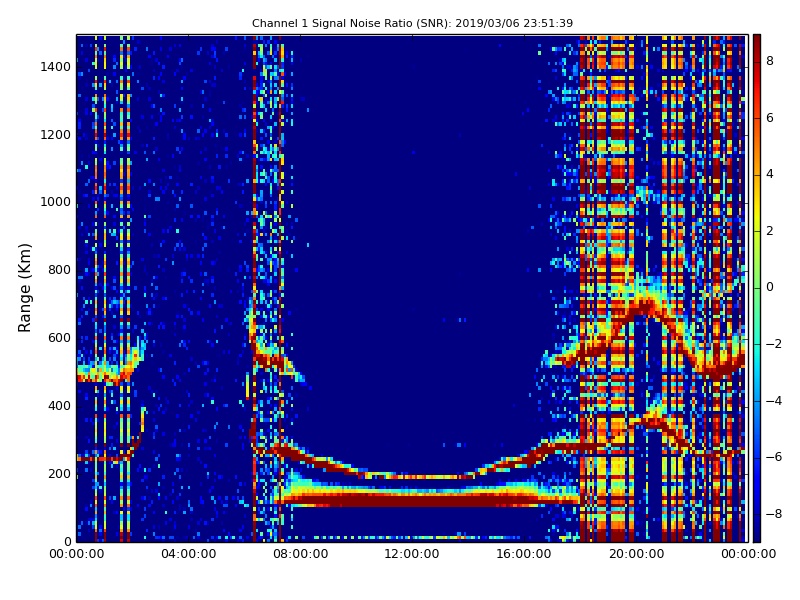Click the colorbar label 8
Image resolution: width=800 pixels, height=600 pixels.
(770, 61)
